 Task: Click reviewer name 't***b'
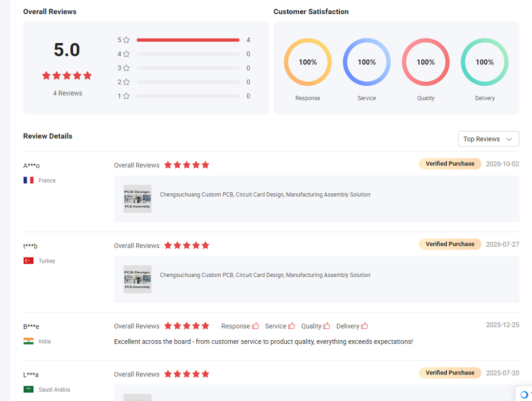click(x=30, y=246)
